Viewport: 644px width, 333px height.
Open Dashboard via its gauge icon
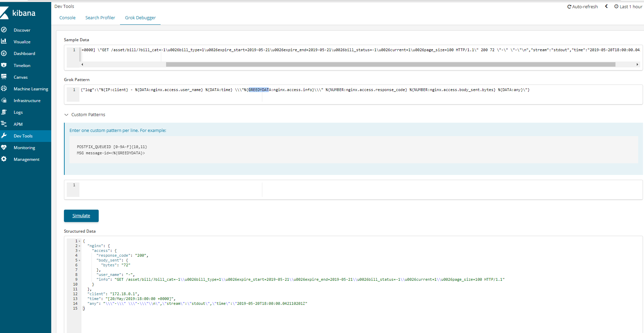point(4,53)
